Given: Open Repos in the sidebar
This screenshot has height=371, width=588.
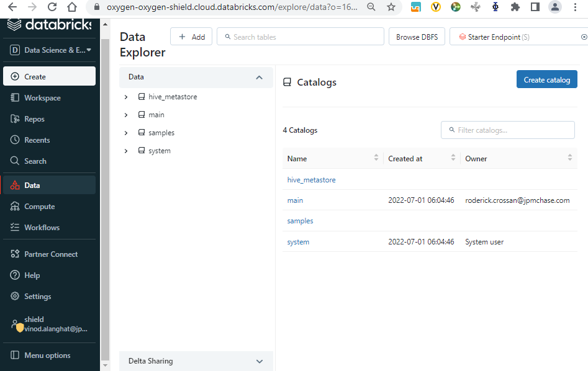Looking at the screenshot, I should tap(49, 118).
